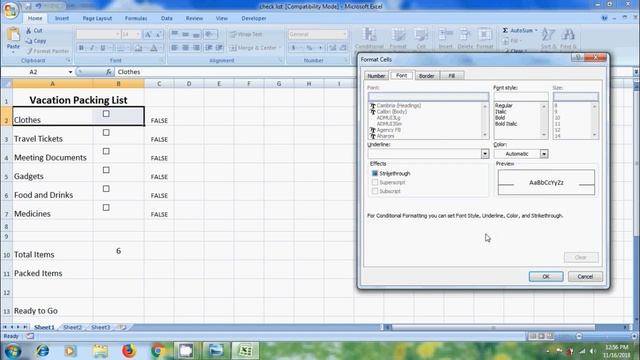Toggle the Strikethrough checkbox
This screenshot has width=640, height=360.
(375, 173)
